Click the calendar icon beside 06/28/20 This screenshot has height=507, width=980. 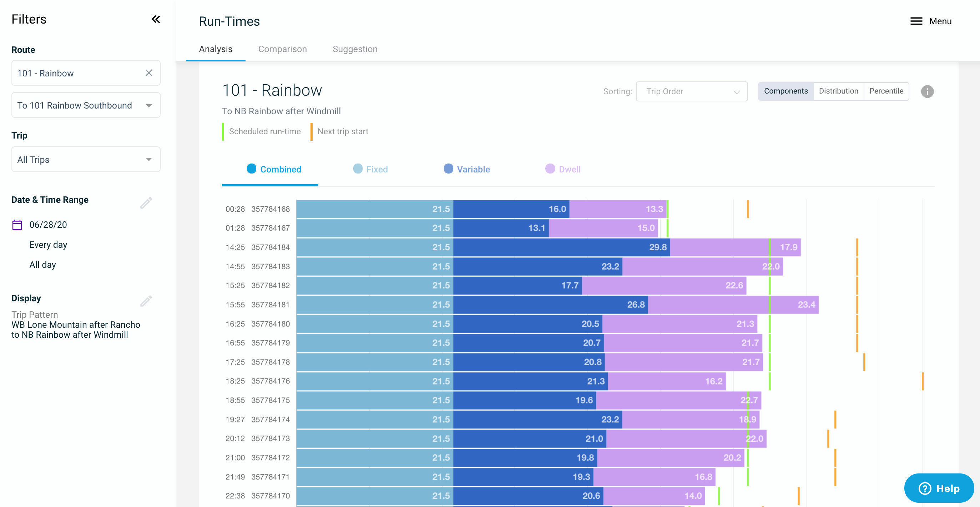coord(17,225)
